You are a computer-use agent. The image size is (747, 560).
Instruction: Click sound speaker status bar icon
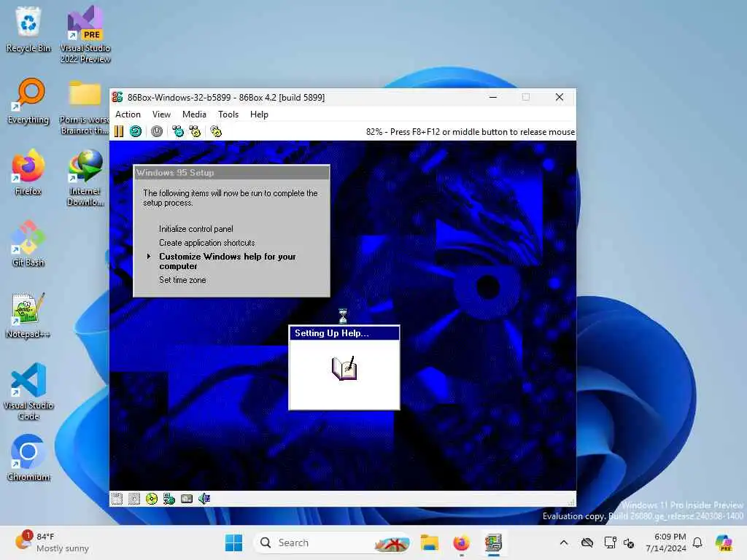tap(204, 499)
